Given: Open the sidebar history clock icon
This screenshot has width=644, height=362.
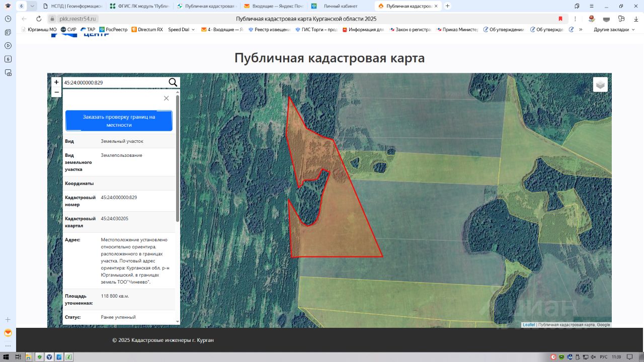Looking at the screenshot, I should tap(8, 19).
